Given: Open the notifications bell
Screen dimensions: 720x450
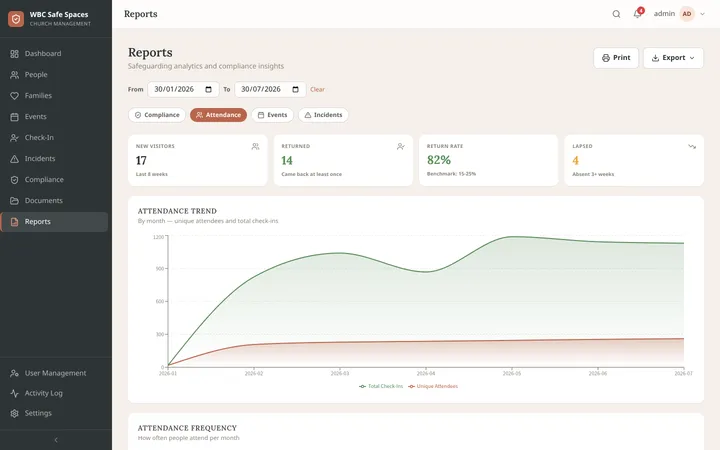Looking at the screenshot, I should coord(637,14).
